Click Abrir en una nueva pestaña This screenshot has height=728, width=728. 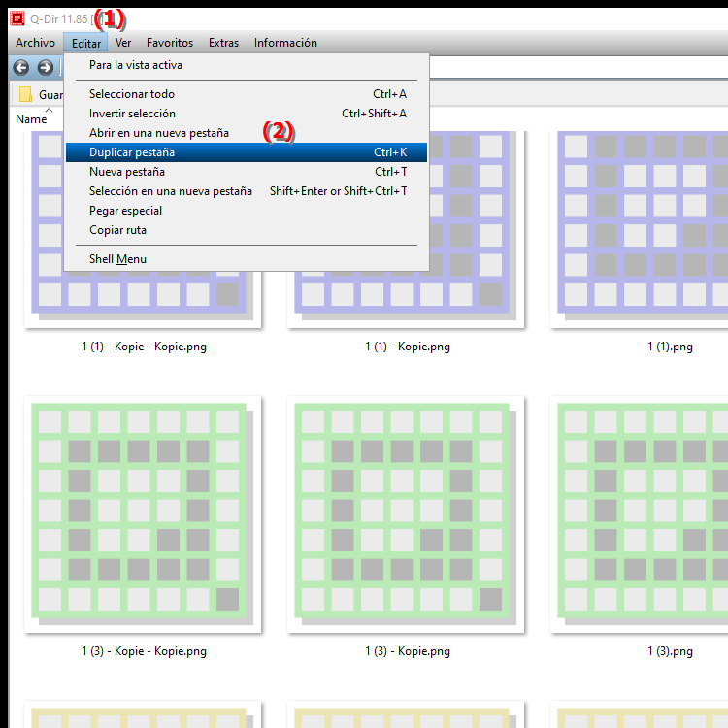tap(247, 133)
